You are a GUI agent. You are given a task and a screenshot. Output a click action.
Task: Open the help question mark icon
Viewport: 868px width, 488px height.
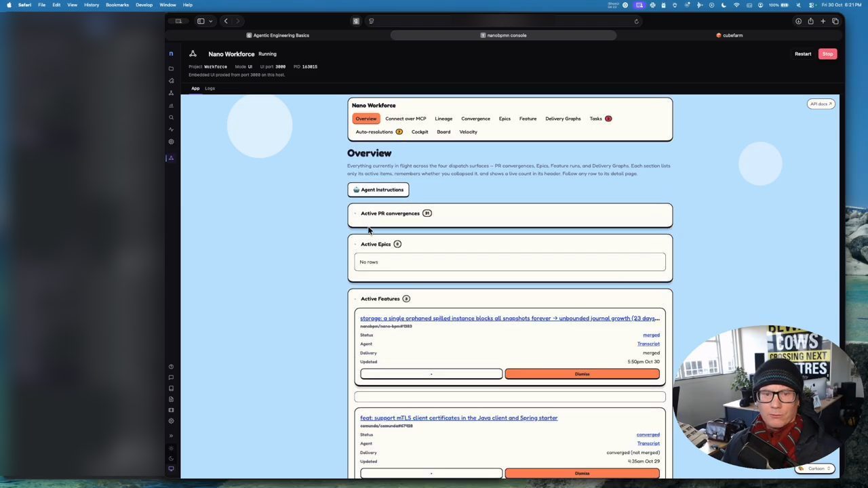click(171, 367)
